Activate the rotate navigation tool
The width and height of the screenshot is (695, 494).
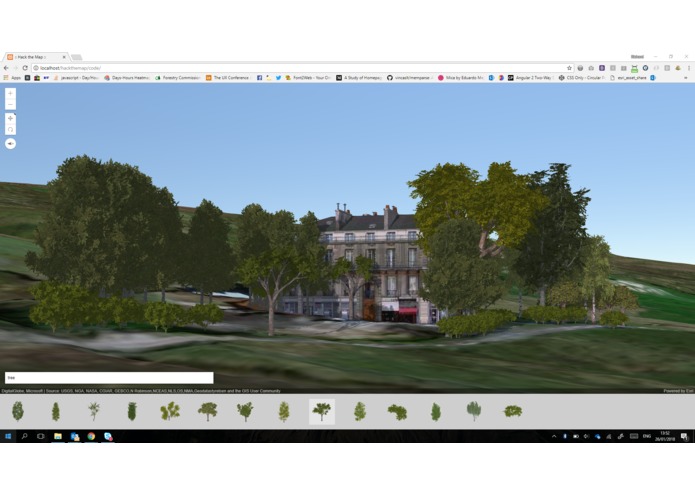10,129
